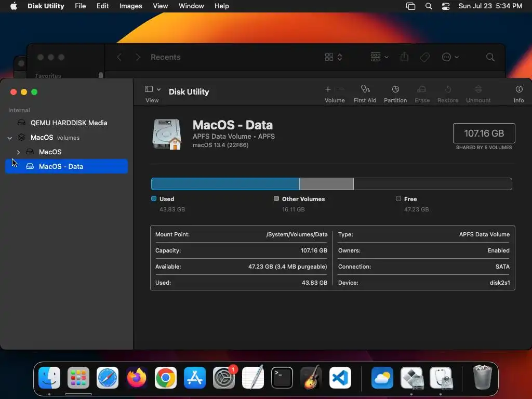Open the Disk Utility menu

coord(46,6)
